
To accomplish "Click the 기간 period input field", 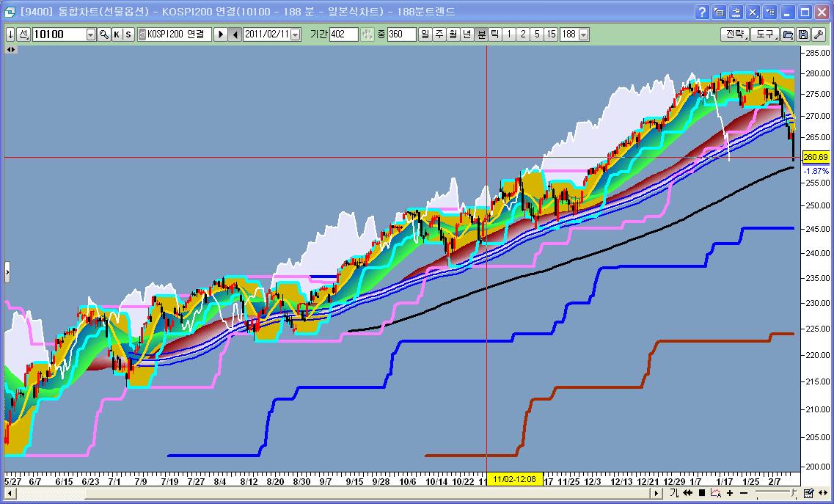I will (x=343, y=34).
